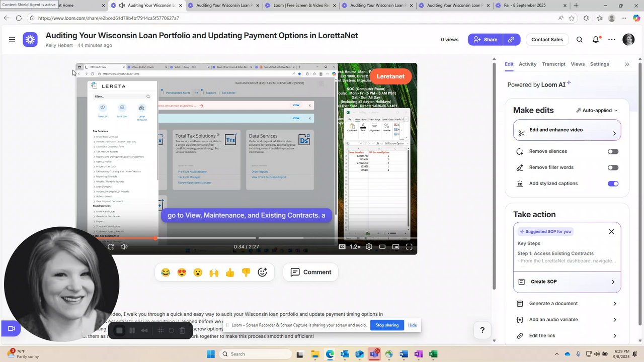Click the browser address bar URL
The height and width of the screenshot is (362, 644).
(x=108, y=18)
